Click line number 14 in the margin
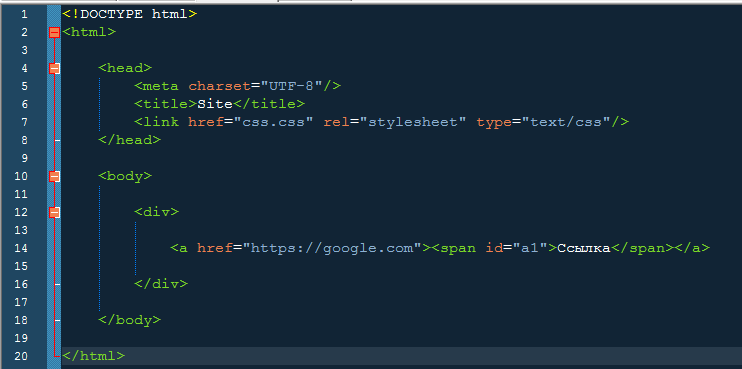This screenshot has width=742, height=369. point(21,248)
